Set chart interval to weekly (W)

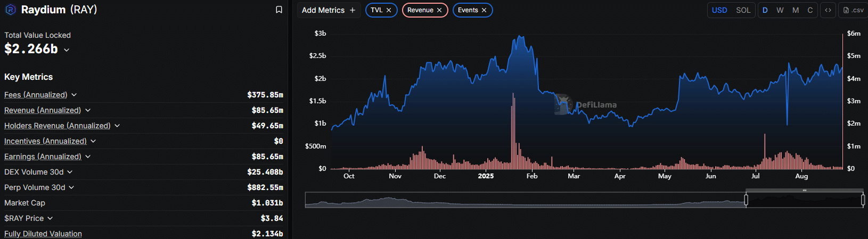[780, 10]
